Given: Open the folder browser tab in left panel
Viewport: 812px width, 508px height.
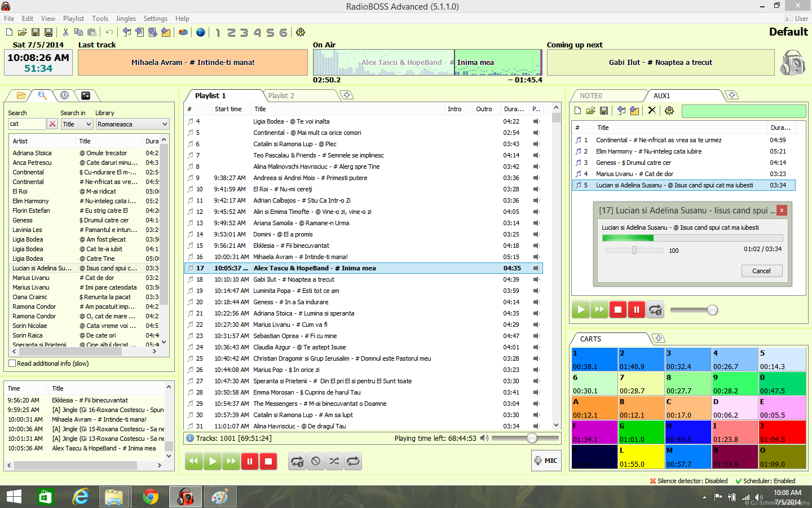Looking at the screenshot, I should [x=21, y=95].
